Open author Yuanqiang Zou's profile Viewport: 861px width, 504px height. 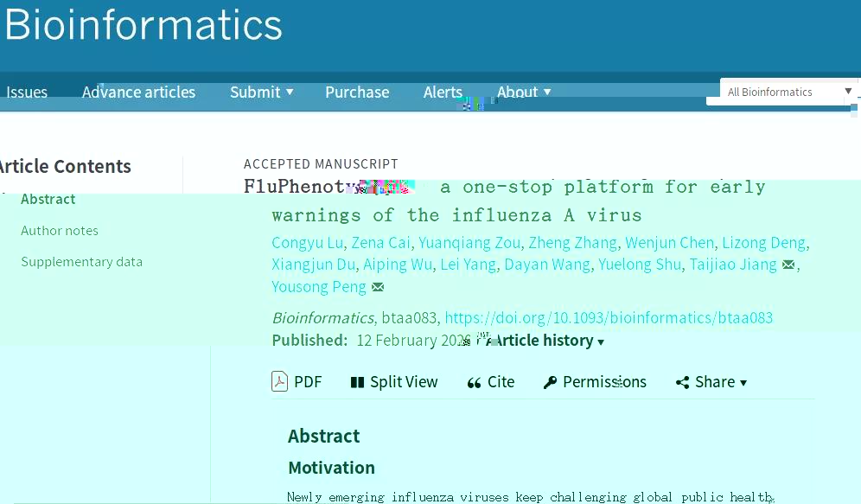[x=469, y=242]
